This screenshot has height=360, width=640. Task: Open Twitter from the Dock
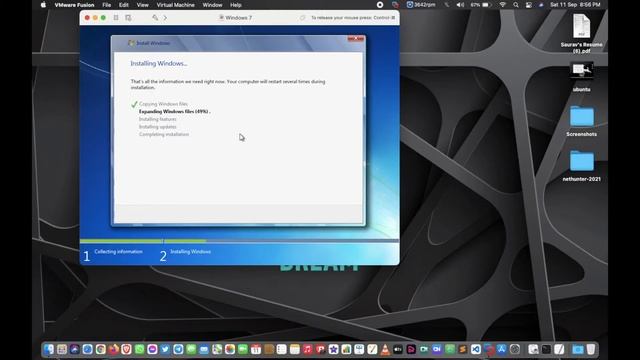(165, 349)
